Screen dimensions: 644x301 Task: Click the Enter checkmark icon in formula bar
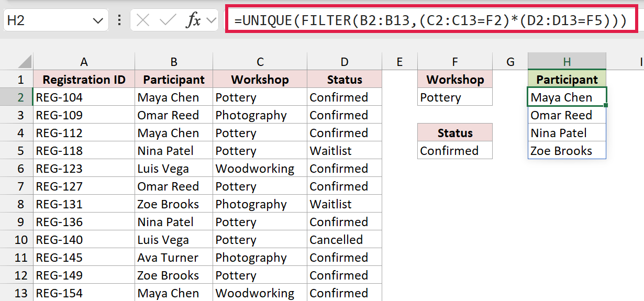pyautogui.click(x=169, y=20)
